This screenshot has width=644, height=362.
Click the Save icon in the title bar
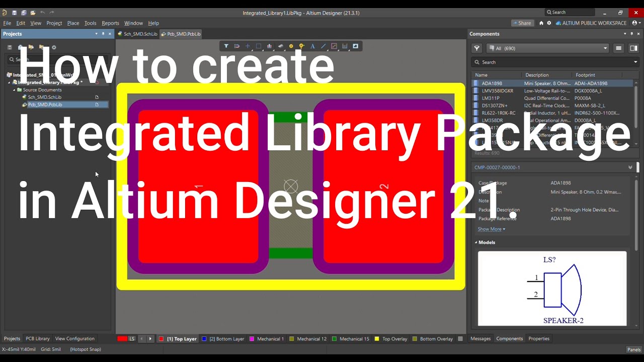14,13
